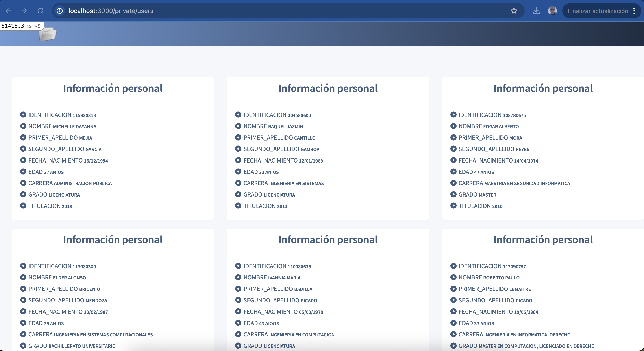Select the text TITULACION 2019

click(50, 206)
